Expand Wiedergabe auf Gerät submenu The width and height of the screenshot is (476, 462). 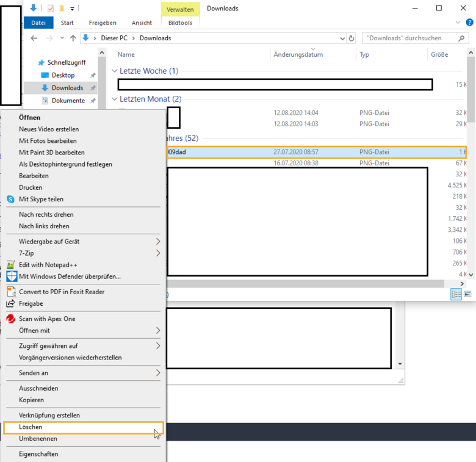(158, 241)
